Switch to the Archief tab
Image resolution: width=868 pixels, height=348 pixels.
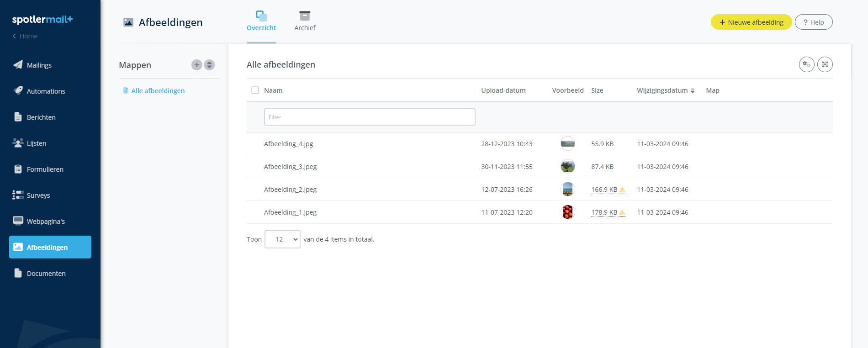[x=305, y=21]
